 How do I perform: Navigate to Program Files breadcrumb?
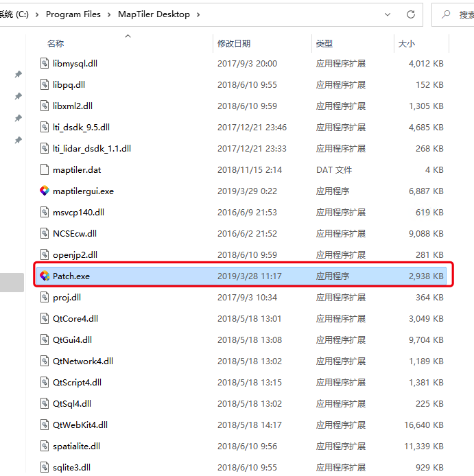[73, 14]
